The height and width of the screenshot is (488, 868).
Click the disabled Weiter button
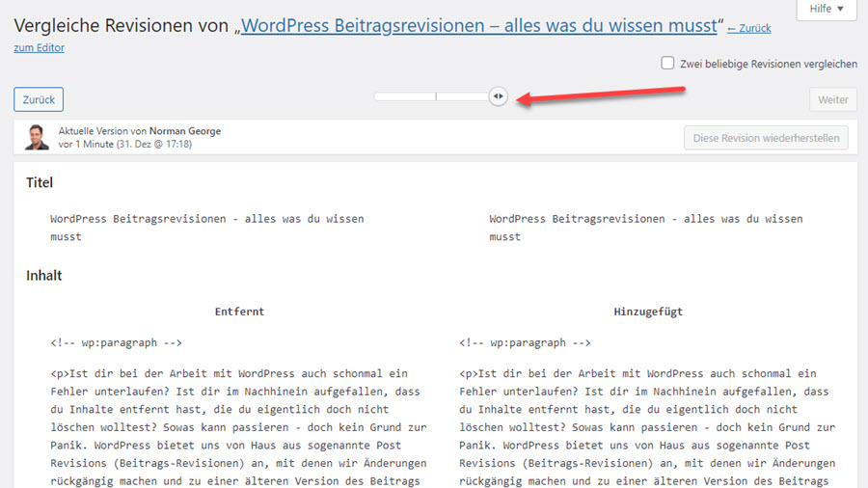coord(832,99)
